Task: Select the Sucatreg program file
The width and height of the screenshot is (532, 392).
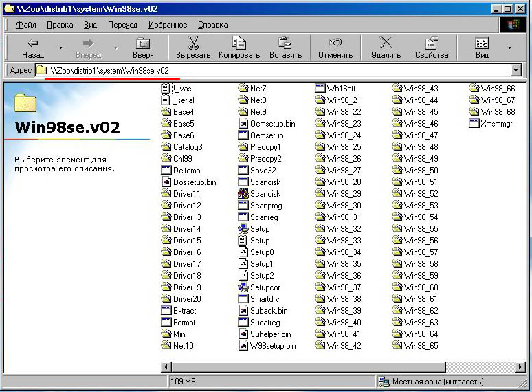Action: point(259,323)
